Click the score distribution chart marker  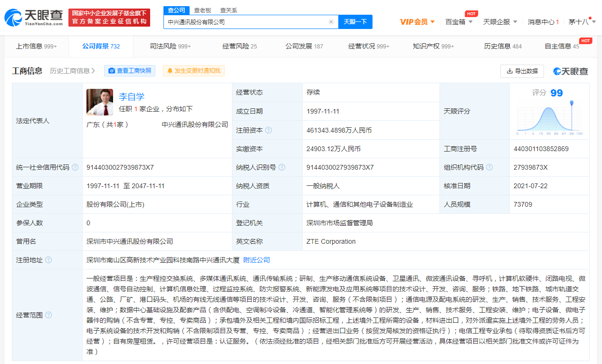tap(572, 103)
